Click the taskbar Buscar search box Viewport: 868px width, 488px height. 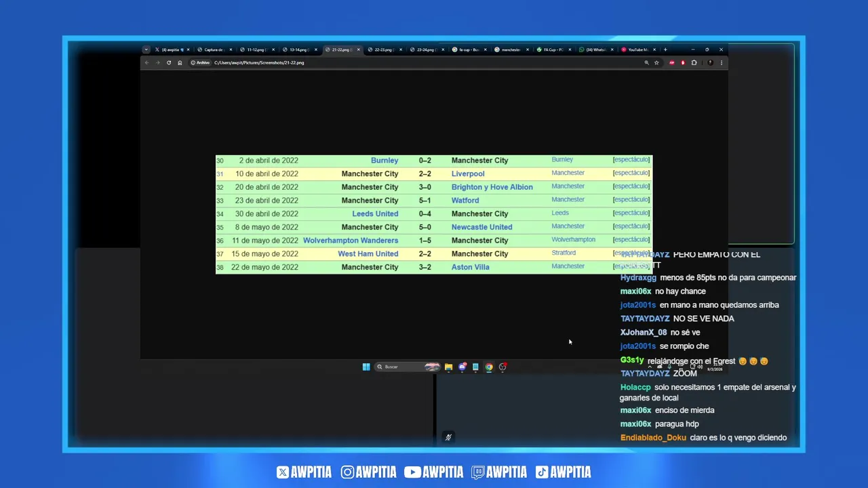pyautogui.click(x=407, y=367)
